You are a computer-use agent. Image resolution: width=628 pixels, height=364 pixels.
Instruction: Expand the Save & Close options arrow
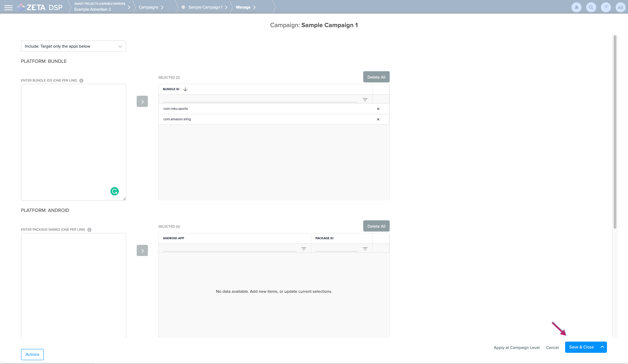click(x=602, y=347)
